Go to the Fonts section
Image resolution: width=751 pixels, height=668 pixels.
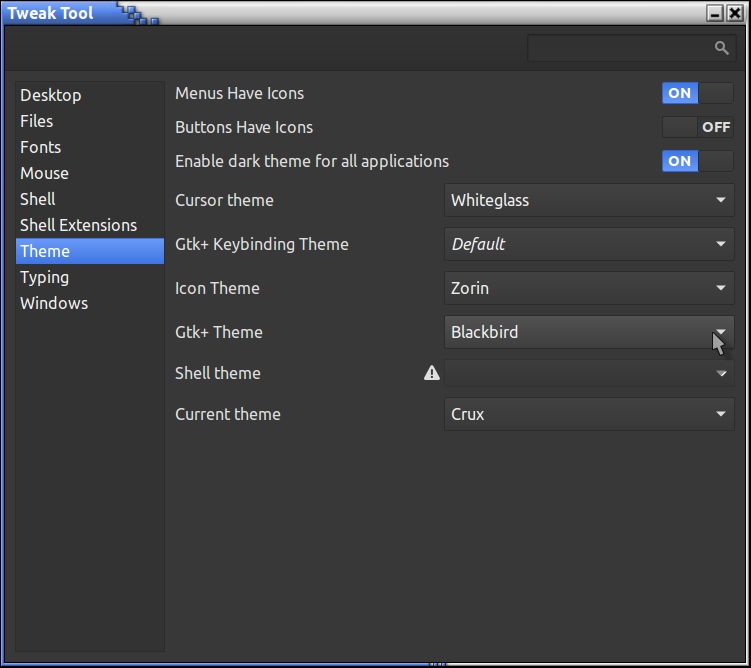(x=41, y=147)
